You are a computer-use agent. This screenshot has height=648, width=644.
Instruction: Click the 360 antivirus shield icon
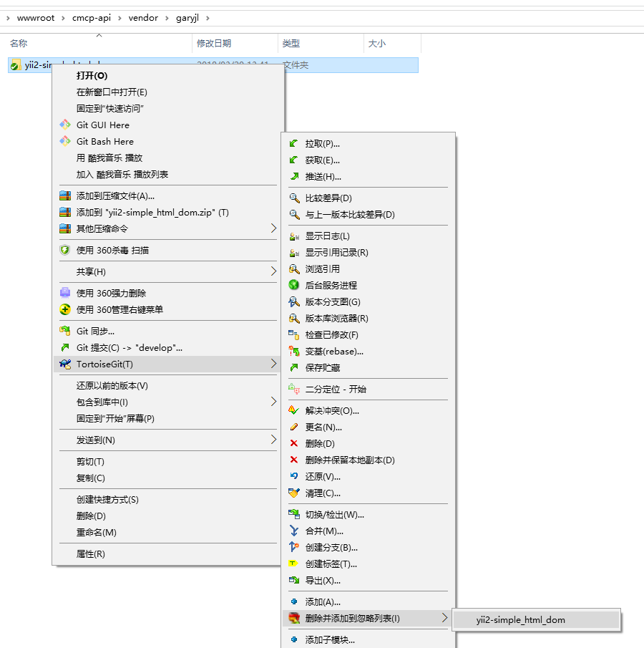(65, 250)
